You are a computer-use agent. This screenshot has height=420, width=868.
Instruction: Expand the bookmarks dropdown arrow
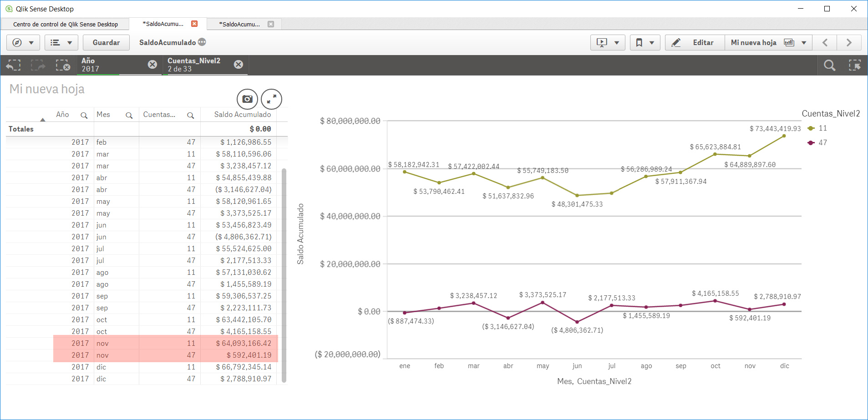point(652,43)
